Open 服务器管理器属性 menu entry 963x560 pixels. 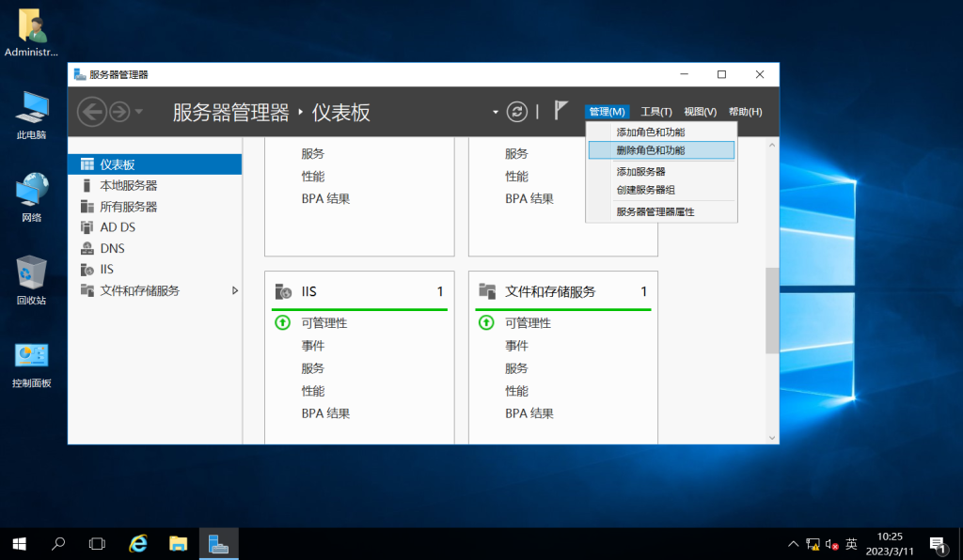click(x=661, y=211)
